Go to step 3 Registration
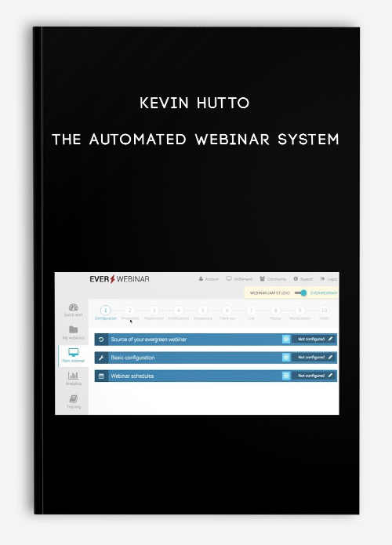Viewport: 392px width, 545px height. click(x=154, y=313)
